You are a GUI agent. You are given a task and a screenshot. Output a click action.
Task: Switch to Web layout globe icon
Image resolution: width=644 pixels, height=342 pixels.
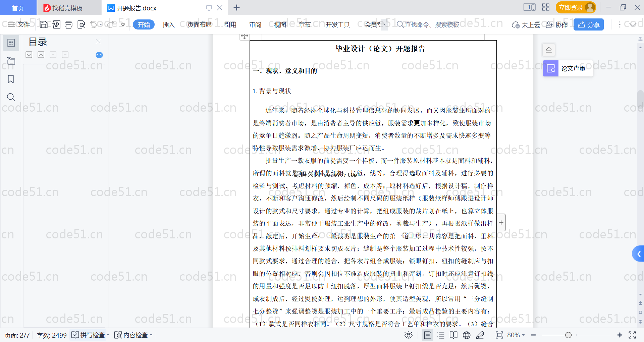pyautogui.click(x=467, y=335)
